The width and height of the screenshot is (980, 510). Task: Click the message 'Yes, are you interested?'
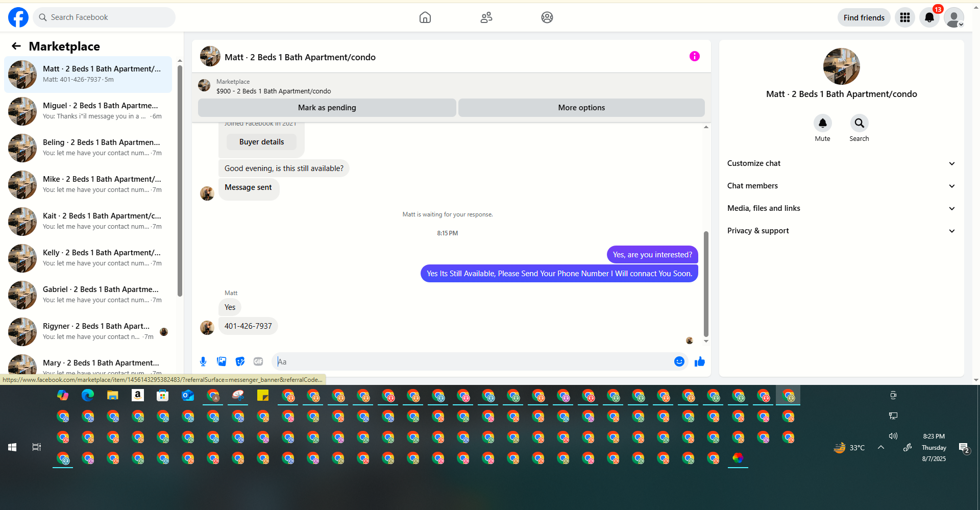(x=652, y=255)
